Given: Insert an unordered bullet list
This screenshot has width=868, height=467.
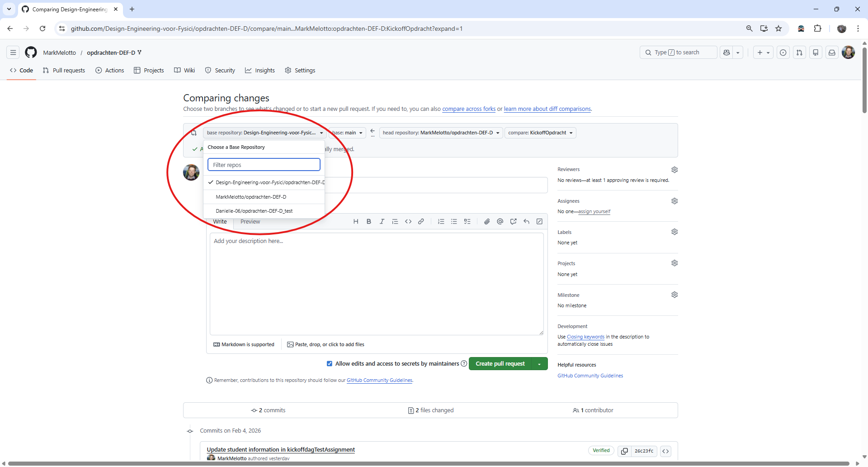Looking at the screenshot, I should (454, 222).
